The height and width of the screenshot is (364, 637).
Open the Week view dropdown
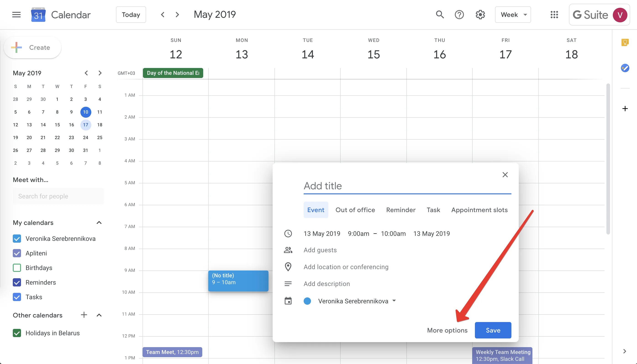coord(513,15)
